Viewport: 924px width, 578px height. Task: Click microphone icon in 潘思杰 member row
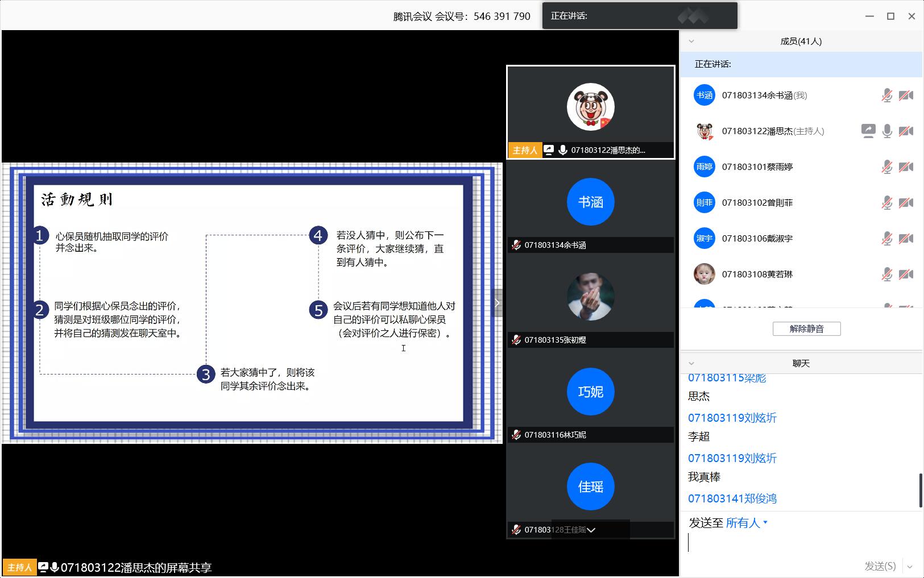[887, 131]
